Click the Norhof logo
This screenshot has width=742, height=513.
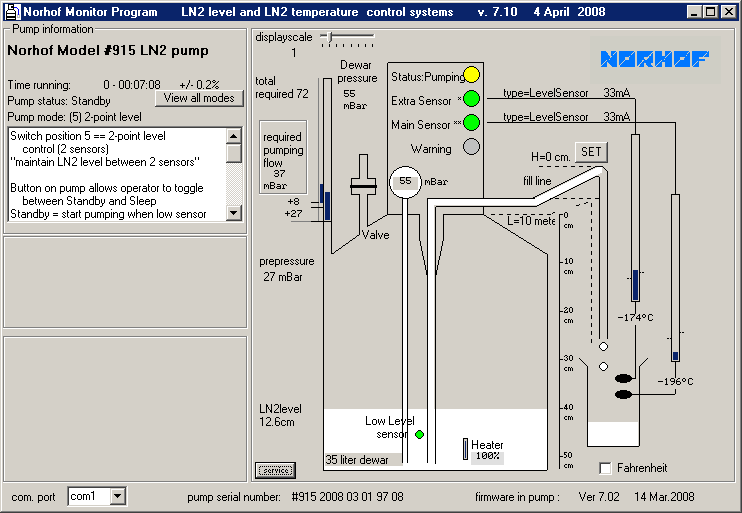655,59
